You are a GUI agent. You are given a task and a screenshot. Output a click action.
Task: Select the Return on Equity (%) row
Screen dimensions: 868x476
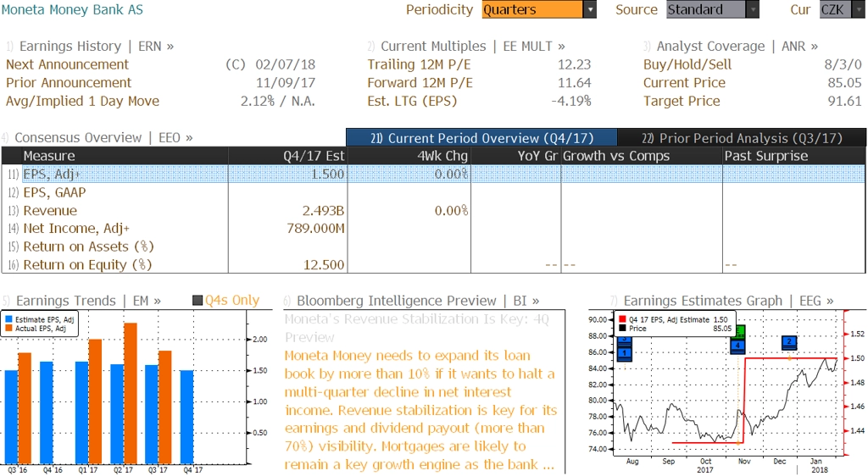[433, 265]
